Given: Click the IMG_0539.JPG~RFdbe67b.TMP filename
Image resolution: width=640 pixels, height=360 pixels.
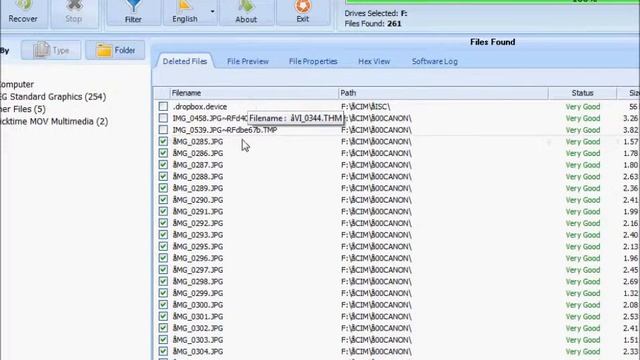Looking at the screenshot, I should (x=225, y=130).
